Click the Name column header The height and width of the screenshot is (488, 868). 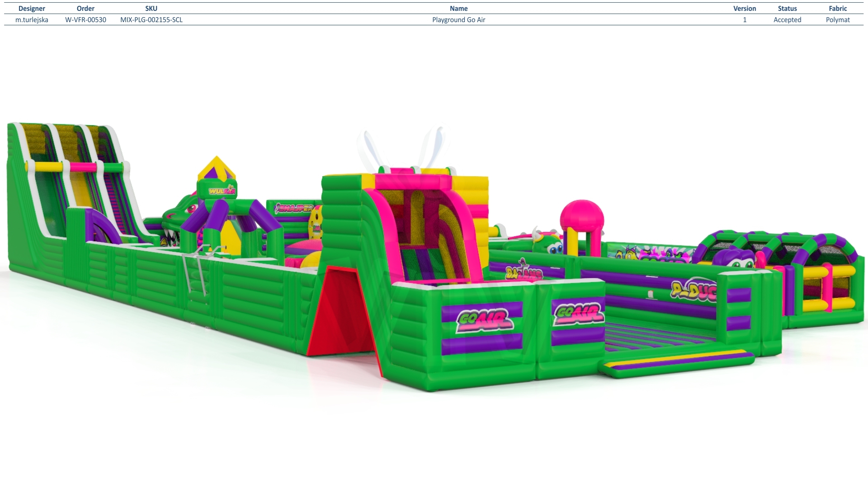click(458, 9)
